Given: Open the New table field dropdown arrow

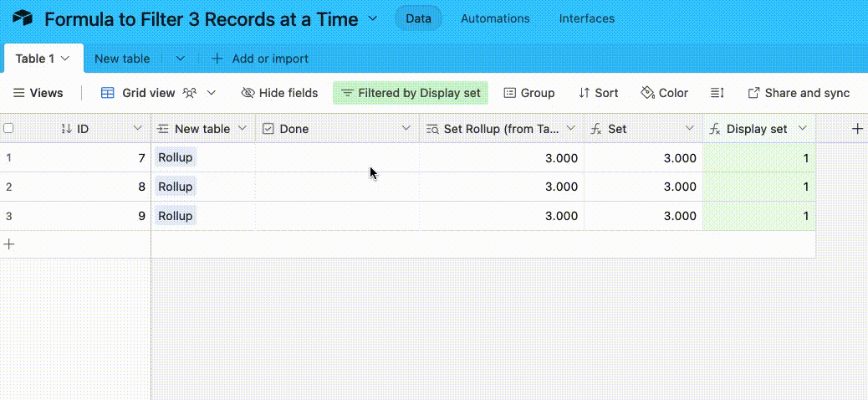Looking at the screenshot, I should tap(242, 129).
